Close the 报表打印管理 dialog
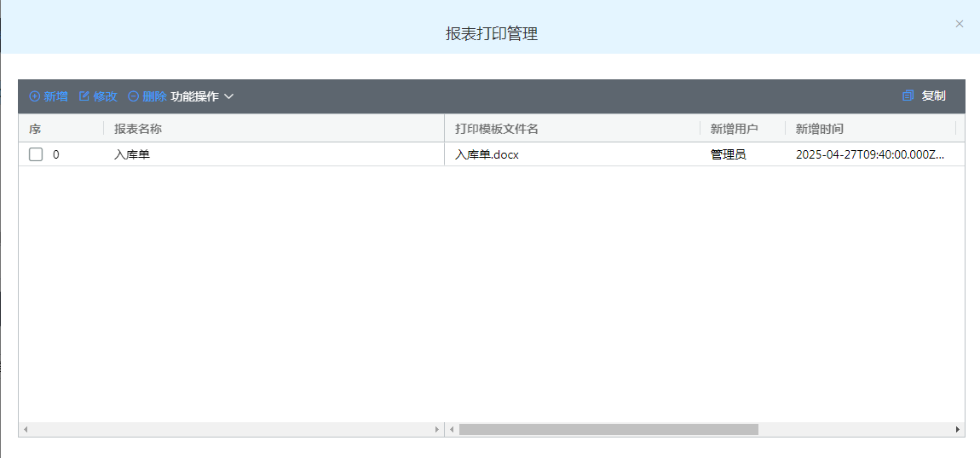The width and height of the screenshot is (980, 458). click(960, 24)
